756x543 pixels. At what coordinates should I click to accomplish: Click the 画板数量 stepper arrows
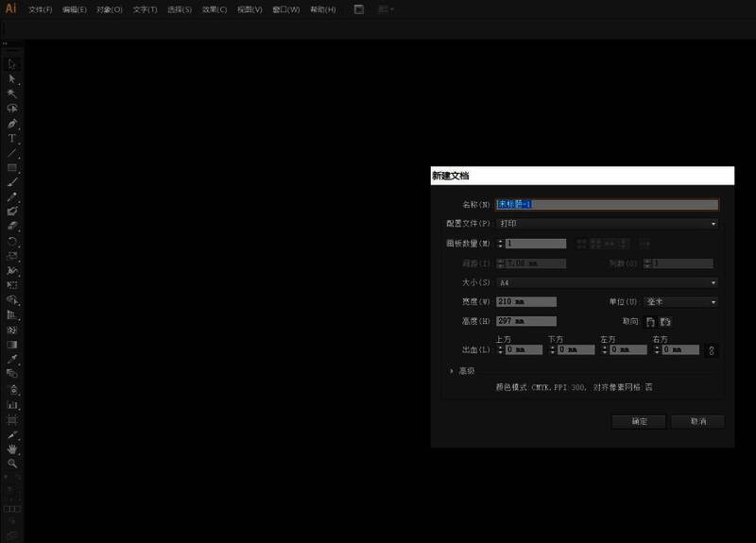pos(501,244)
